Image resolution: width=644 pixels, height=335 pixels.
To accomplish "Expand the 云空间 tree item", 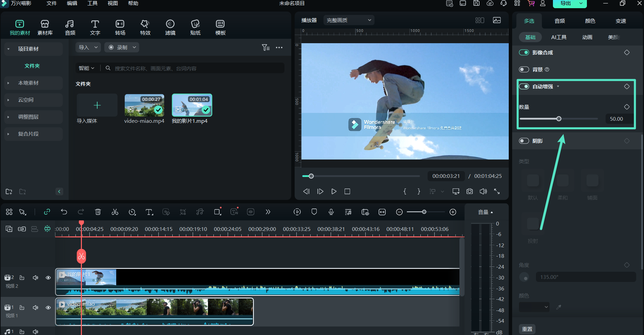I will pos(8,100).
